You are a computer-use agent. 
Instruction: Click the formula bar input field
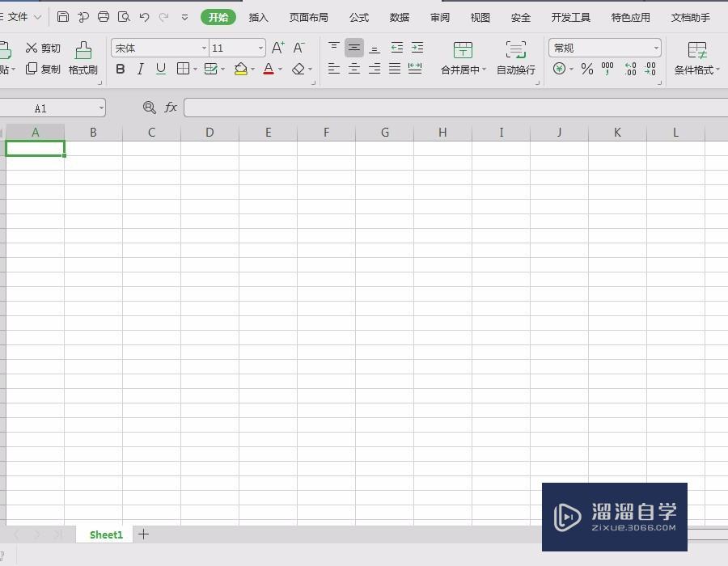point(456,108)
